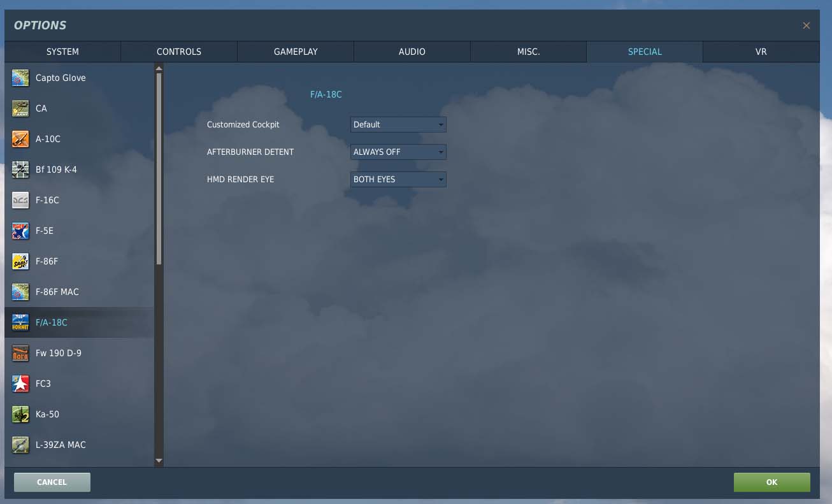This screenshot has height=504, width=832.
Task: Select the 'Fw 190 D-9' entry text
Action: 59,353
